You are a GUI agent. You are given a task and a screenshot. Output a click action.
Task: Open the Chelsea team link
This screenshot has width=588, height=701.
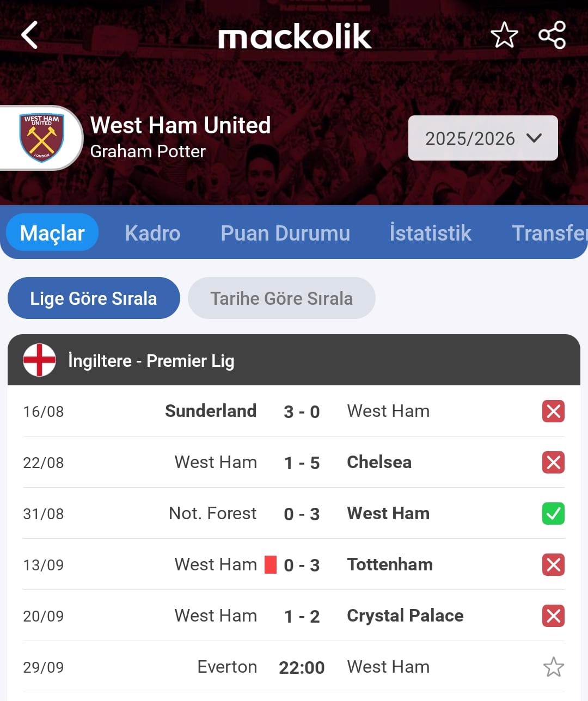click(379, 462)
